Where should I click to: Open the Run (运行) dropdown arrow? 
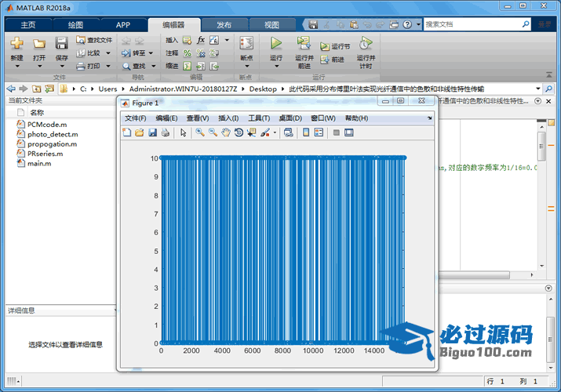(x=276, y=67)
